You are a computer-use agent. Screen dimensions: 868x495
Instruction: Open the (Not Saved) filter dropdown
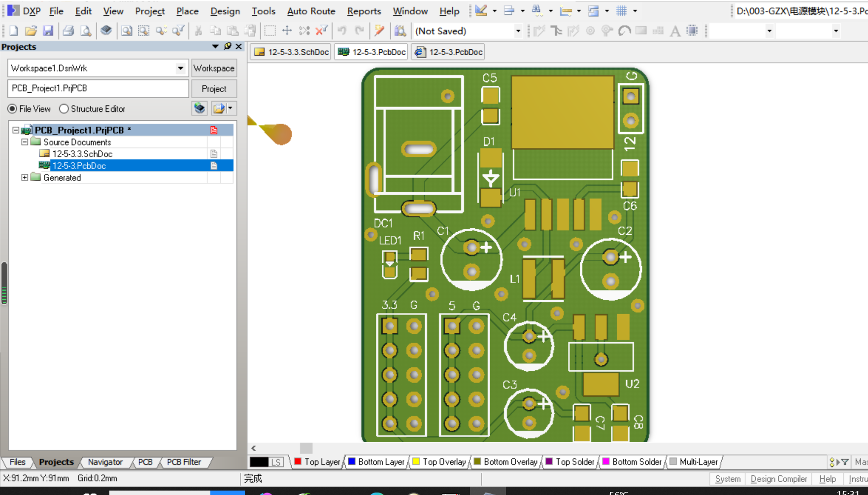tap(518, 31)
